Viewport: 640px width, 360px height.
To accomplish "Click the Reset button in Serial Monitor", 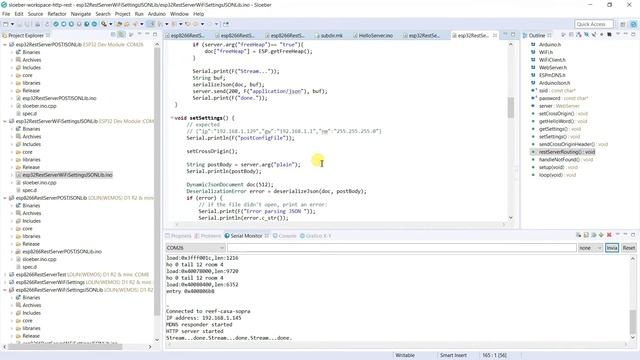I will click(629, 248).
